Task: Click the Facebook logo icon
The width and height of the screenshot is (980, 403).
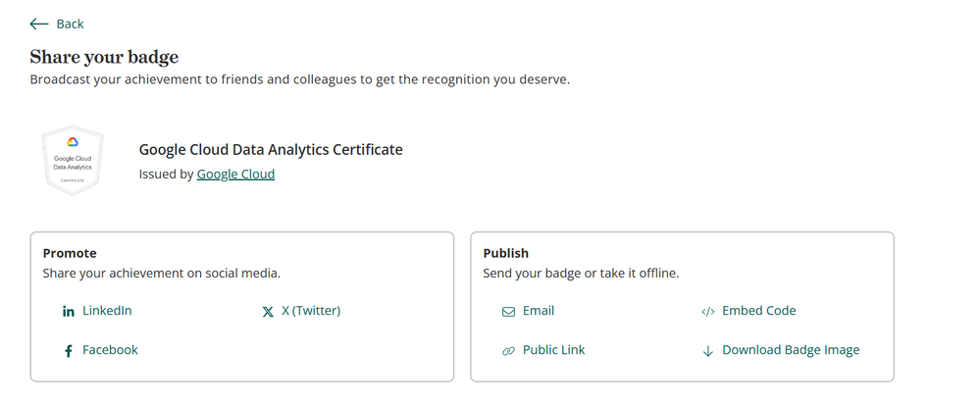Action: [x=68, y=351]
